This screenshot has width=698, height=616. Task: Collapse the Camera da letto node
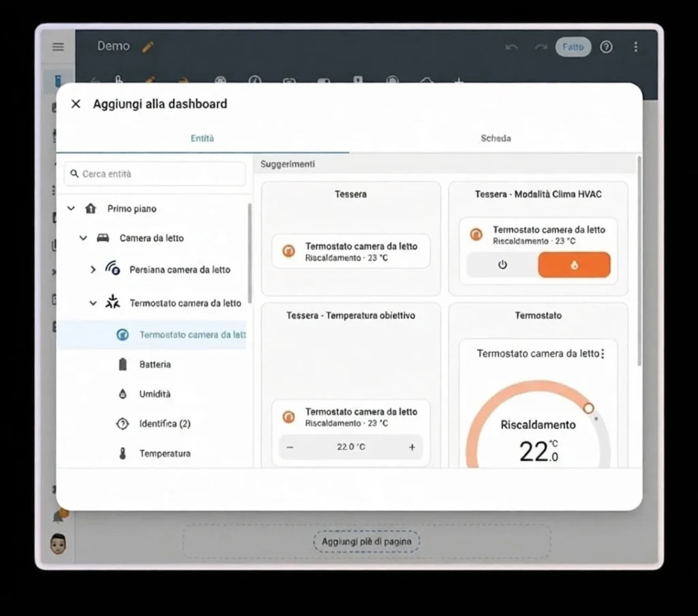83,238
